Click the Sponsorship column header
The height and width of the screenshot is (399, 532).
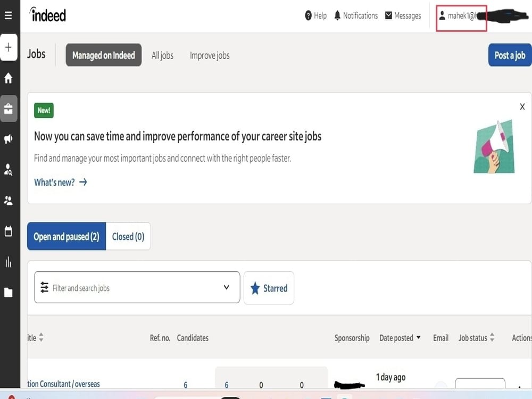[x=352, y=338]
